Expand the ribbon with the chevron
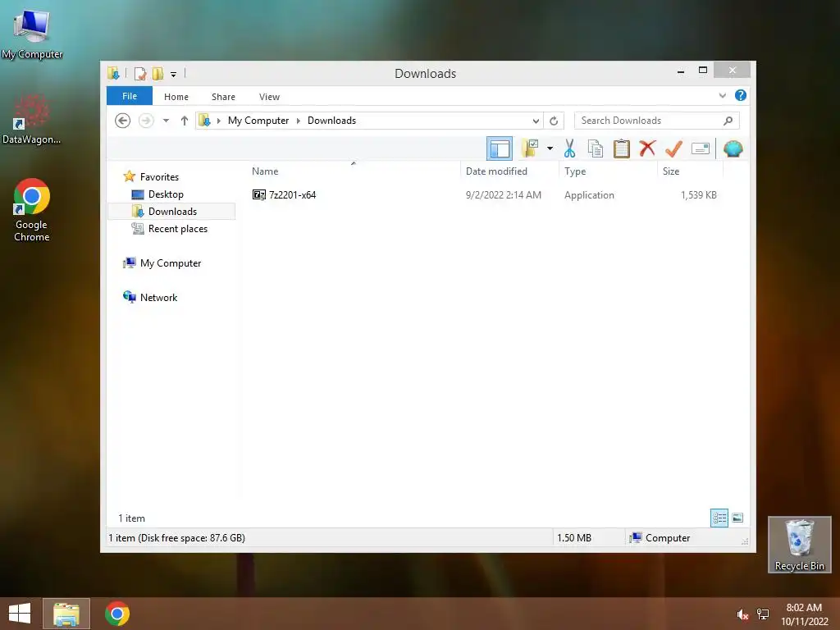 (x=722, y=96)
